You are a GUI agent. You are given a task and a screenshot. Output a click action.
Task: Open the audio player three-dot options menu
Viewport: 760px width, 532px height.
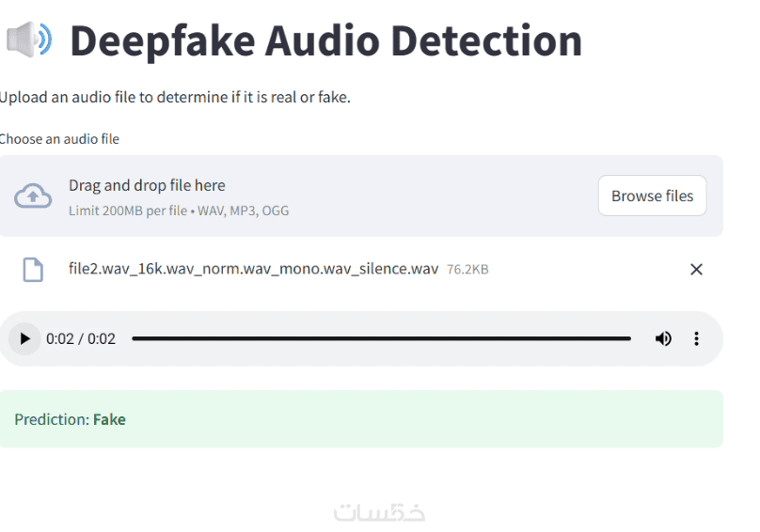click(x=696, y=338)
